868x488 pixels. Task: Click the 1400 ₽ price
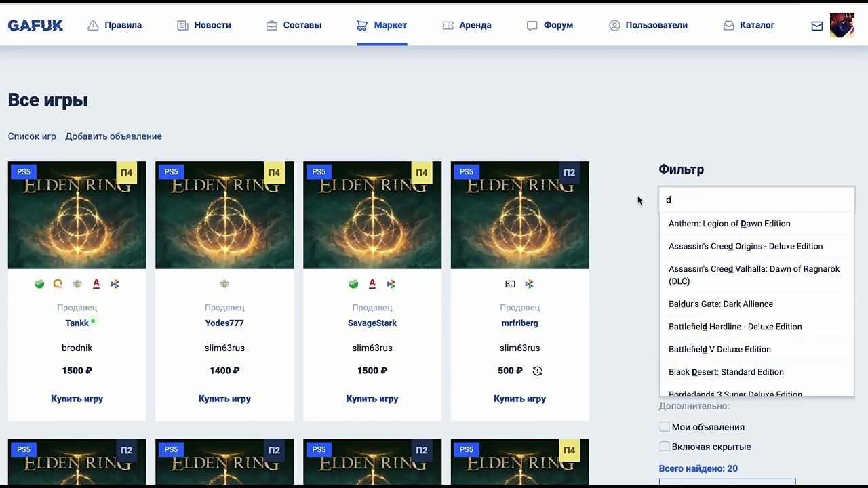click(224, 371)
